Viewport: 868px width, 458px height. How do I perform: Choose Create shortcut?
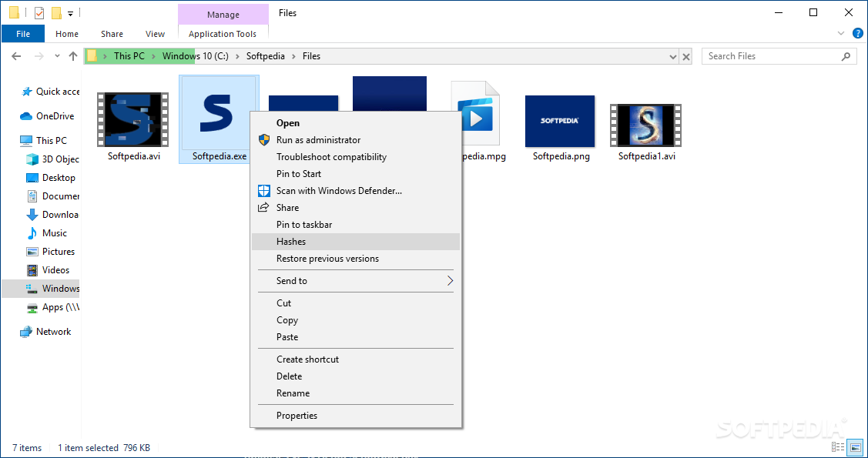pos(356,359)
